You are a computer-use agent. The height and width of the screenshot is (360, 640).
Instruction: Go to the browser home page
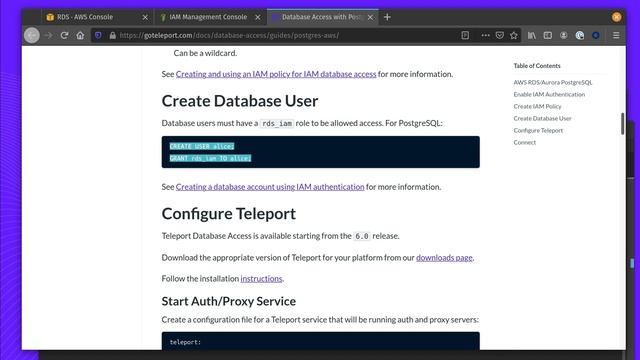(80, 35)
